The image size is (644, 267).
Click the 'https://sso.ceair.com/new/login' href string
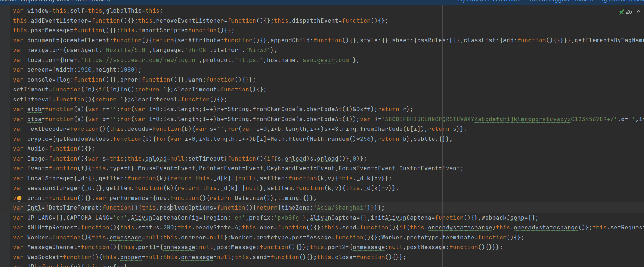[140, 60]
